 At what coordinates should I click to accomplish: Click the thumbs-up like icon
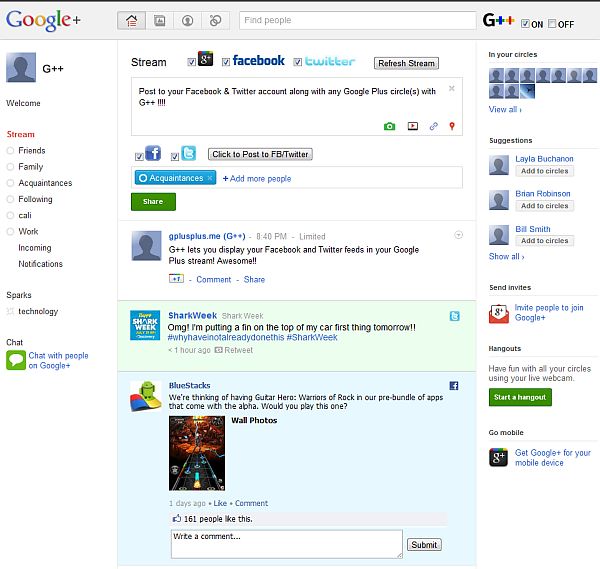click(x=177, y=518)
